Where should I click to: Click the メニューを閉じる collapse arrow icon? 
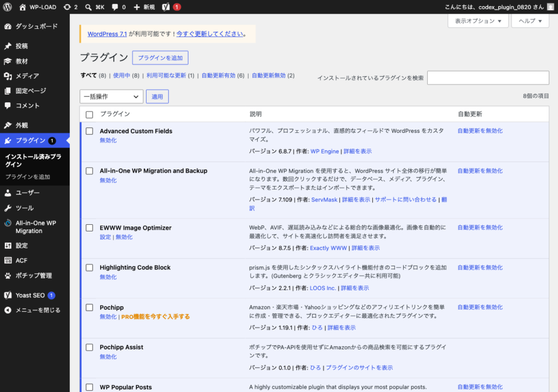coord(8,310)
